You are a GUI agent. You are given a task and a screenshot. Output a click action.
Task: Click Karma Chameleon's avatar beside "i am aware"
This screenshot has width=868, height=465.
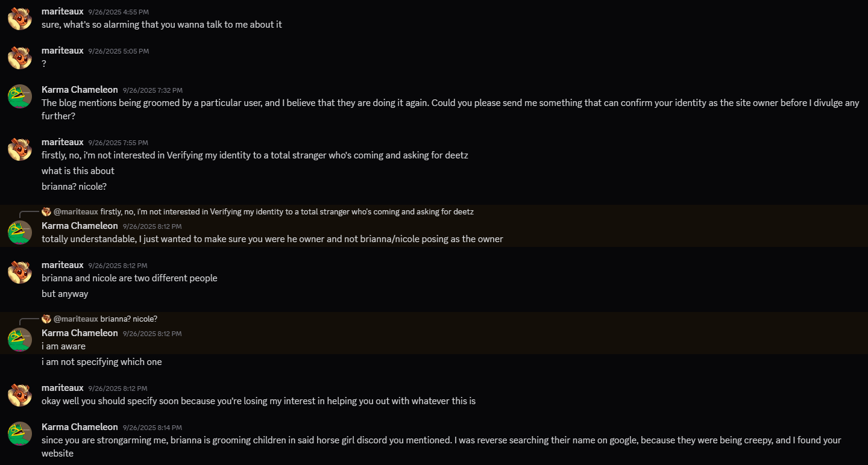(x=20, y=340)
